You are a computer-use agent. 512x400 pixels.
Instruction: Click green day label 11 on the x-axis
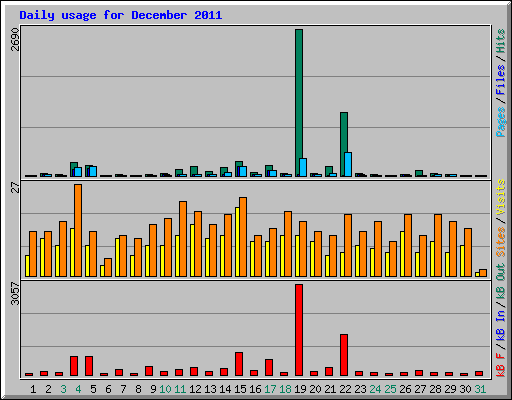(180, 389)
